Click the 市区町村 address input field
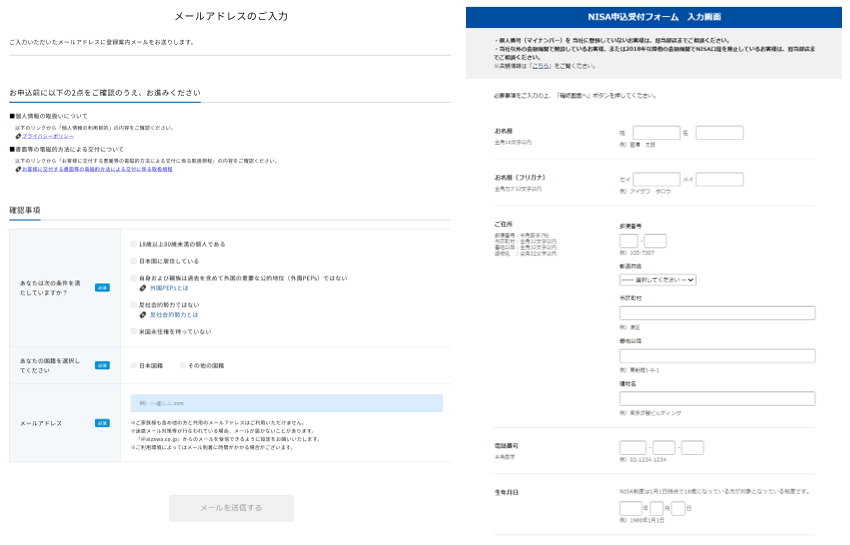Image resolution: width=850 pixels, height=545 pixels. click(716, 313)
